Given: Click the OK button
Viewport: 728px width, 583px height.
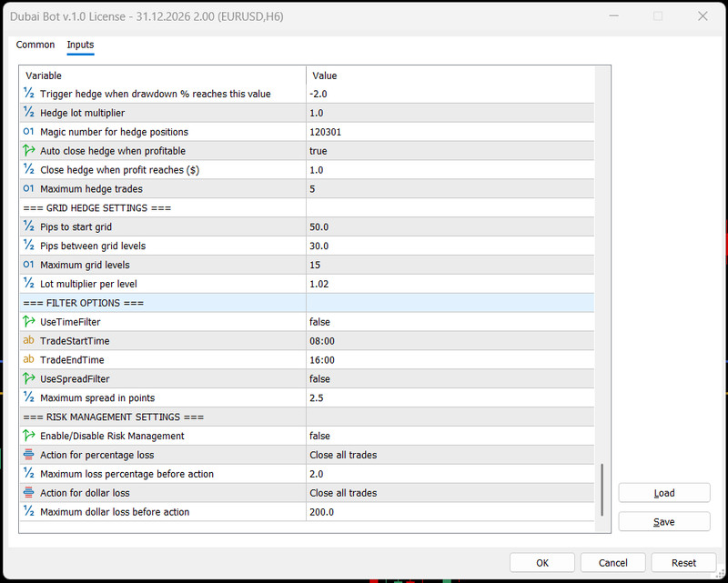Looking at the screenshot, I should 541,563.
